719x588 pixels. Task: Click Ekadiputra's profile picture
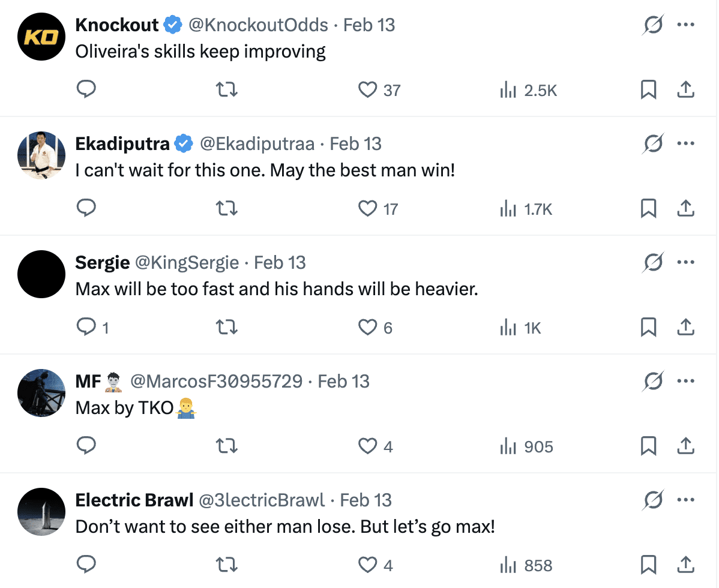pyautogui.click(x=41, y=155)
